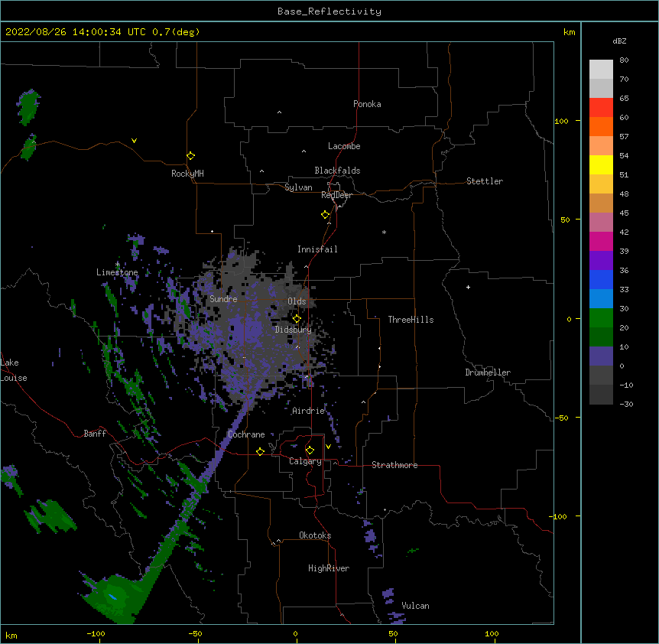The image size is (659, 644).
Task: Click the Base_Reflectivity title
Action: 329,11
